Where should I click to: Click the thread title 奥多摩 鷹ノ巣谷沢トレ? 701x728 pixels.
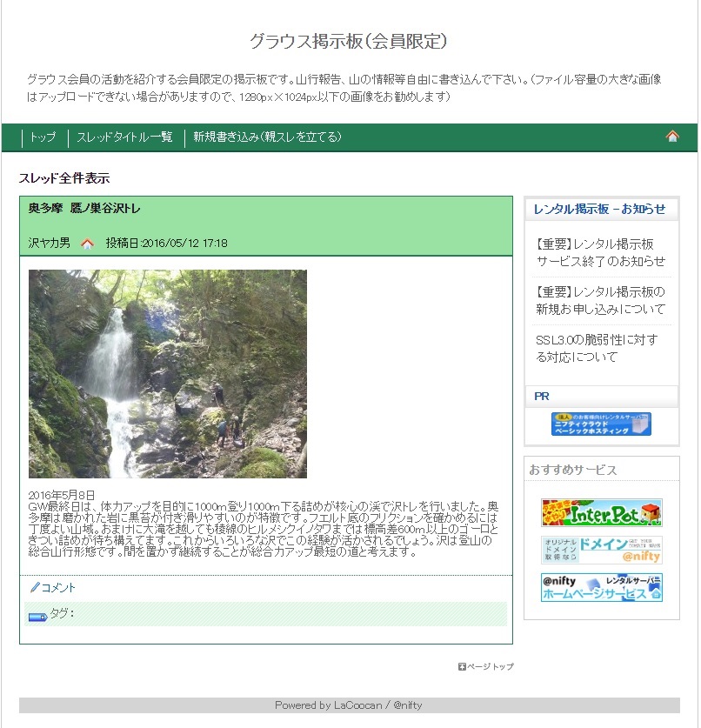pyautogui.click(x=84, y=208)
